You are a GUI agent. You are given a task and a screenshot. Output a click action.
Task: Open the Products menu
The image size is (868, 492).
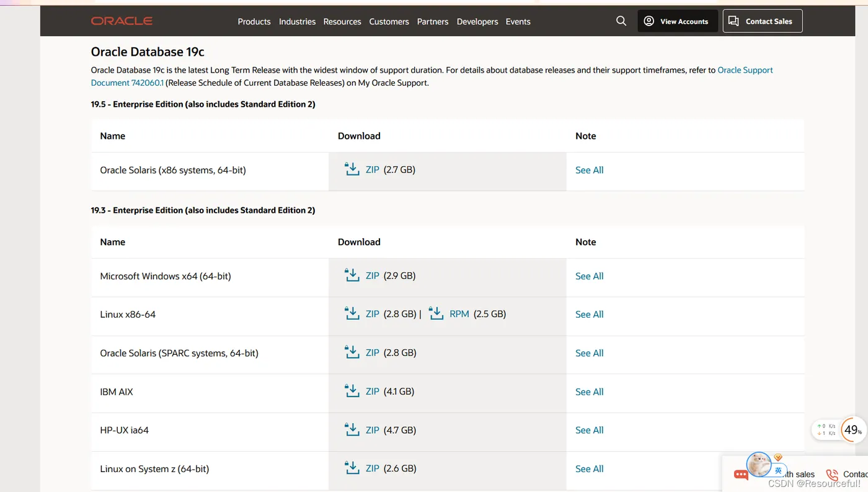point(254,21)
